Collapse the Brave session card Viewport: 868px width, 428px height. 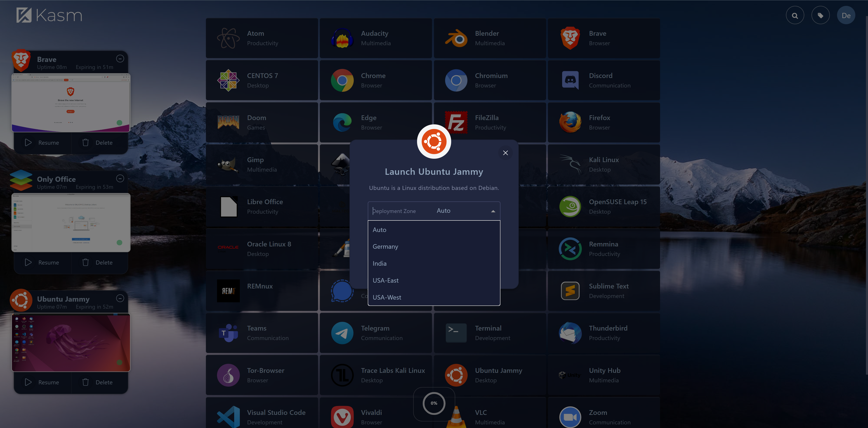[x=120, y=59]
